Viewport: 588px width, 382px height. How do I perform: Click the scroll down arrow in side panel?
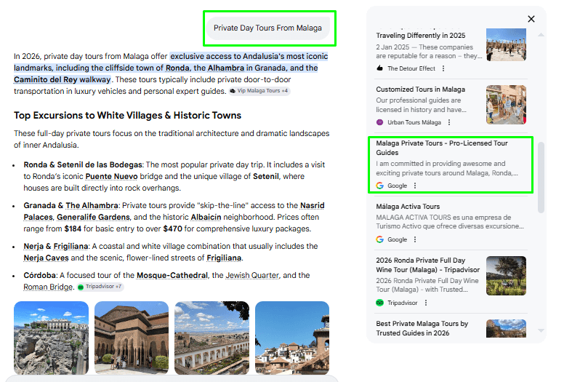541,330
